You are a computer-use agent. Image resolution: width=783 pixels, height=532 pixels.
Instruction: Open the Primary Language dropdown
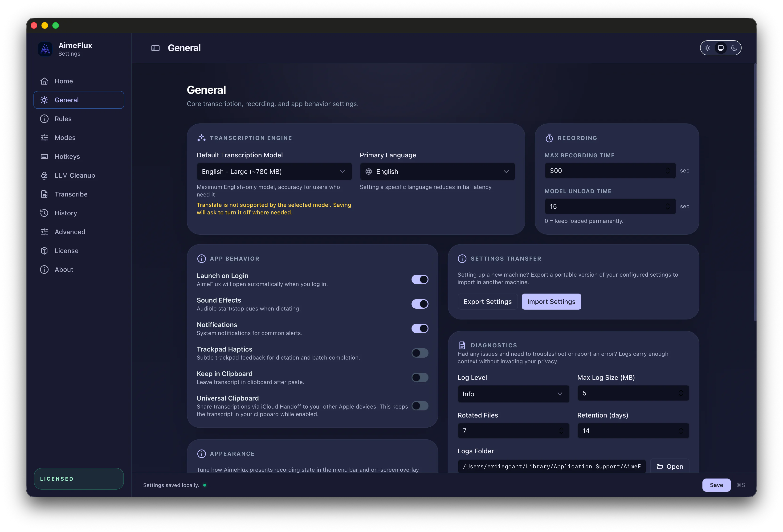[x=437, y=172]
